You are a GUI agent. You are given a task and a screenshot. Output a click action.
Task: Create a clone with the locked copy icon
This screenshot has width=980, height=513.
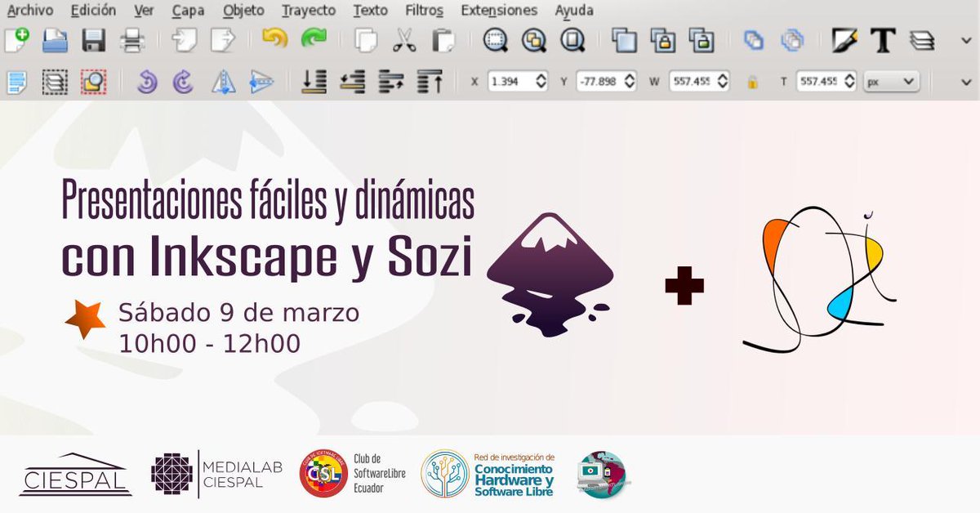(x=663, y=40)
